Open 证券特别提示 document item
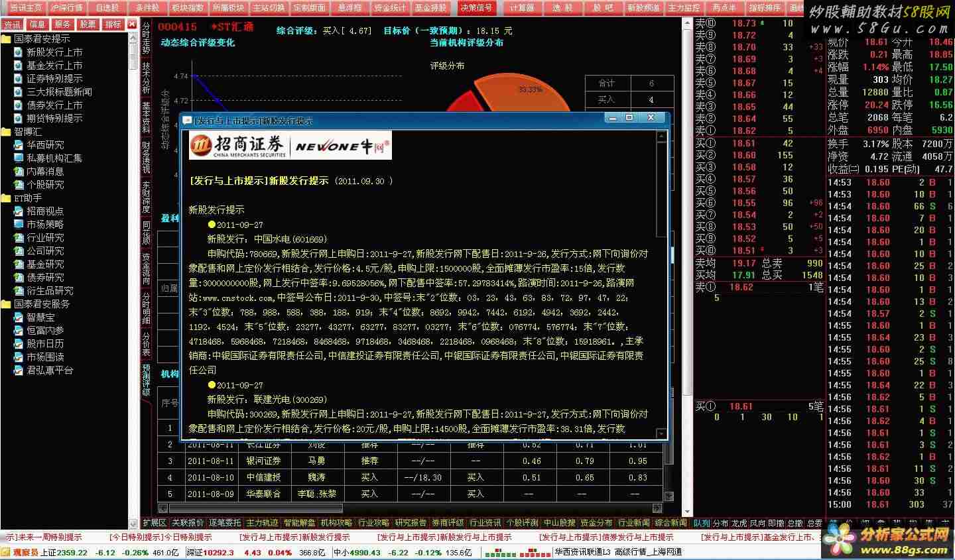955x560 pixels. click(54, 79)
